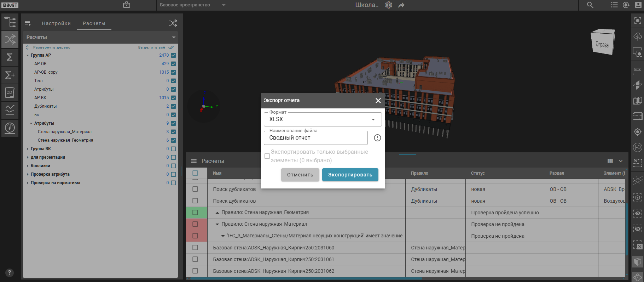Open the Формат XLSX dropdown

click(323, 119)
